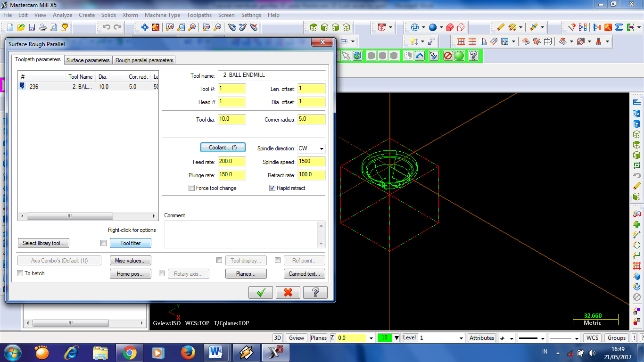Open the color 10 dropdown arrow
Image resolution: width=644 pixels, height=362 pixels.
(x=396, y=338)
